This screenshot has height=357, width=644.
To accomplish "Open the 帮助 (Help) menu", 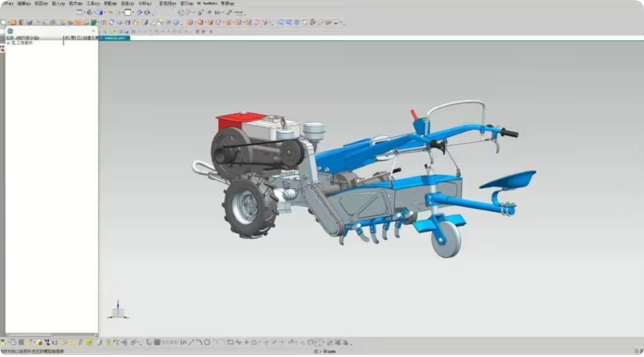I will [227, 3].
